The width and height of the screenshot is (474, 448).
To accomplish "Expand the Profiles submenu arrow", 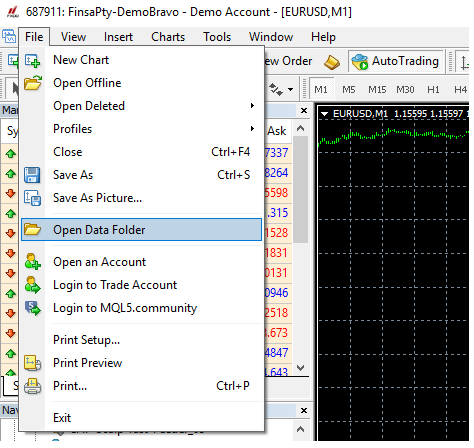I will coord(252,129).
